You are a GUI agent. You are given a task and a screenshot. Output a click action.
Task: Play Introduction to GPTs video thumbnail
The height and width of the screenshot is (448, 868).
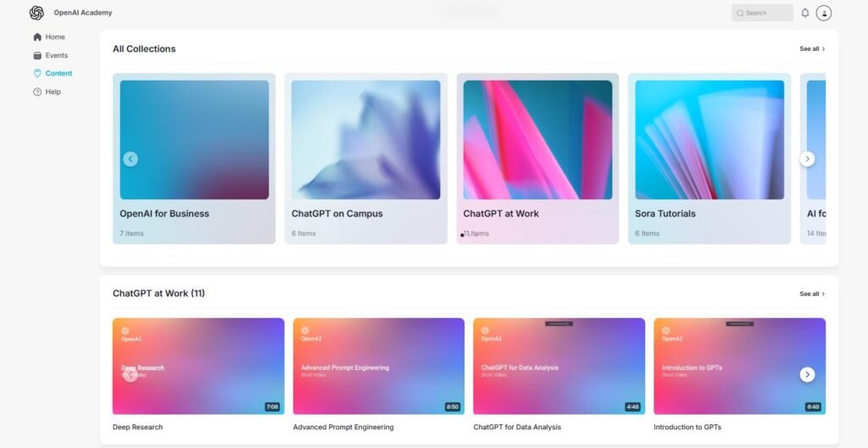739,366
